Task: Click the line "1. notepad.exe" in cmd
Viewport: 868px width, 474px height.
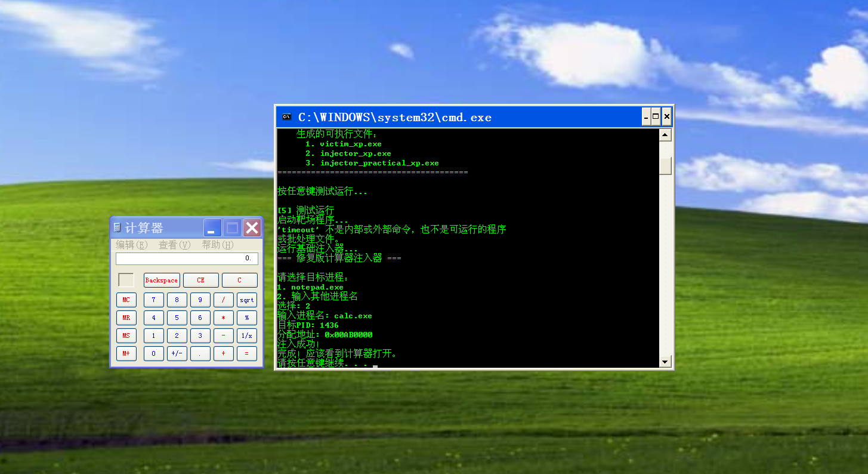Action: point(310,287)
